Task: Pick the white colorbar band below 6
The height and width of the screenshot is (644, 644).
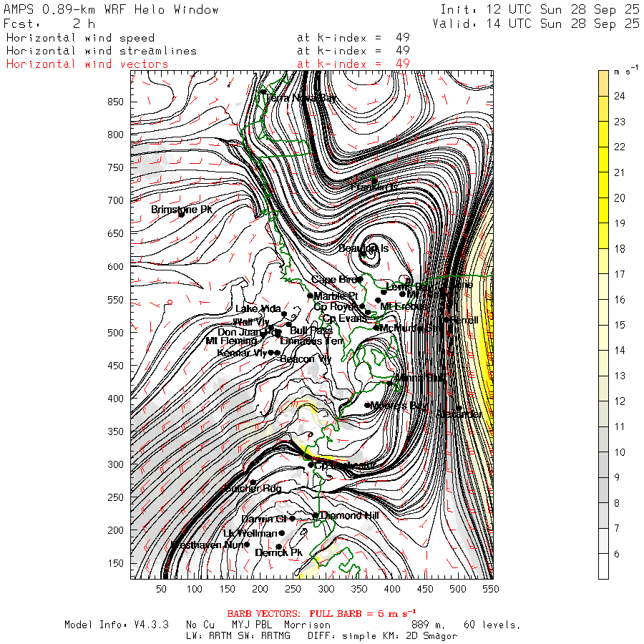Action: (x=603, y=567)
